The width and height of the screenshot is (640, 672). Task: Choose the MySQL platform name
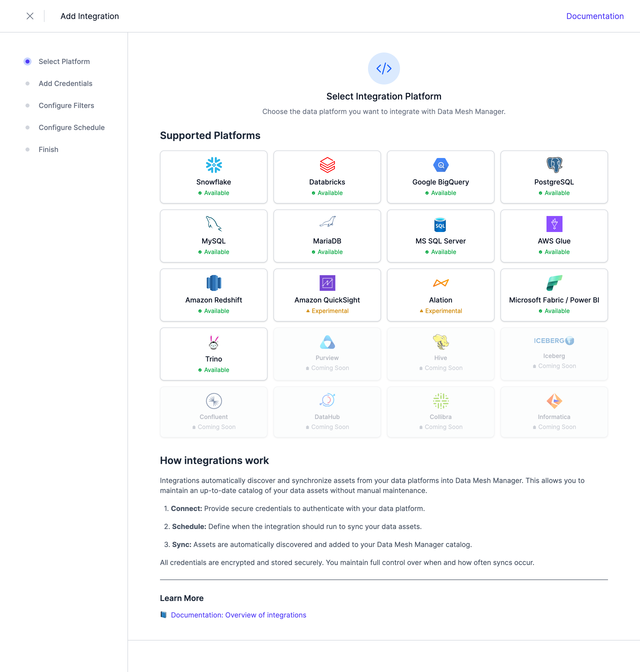tap(214, 241)
